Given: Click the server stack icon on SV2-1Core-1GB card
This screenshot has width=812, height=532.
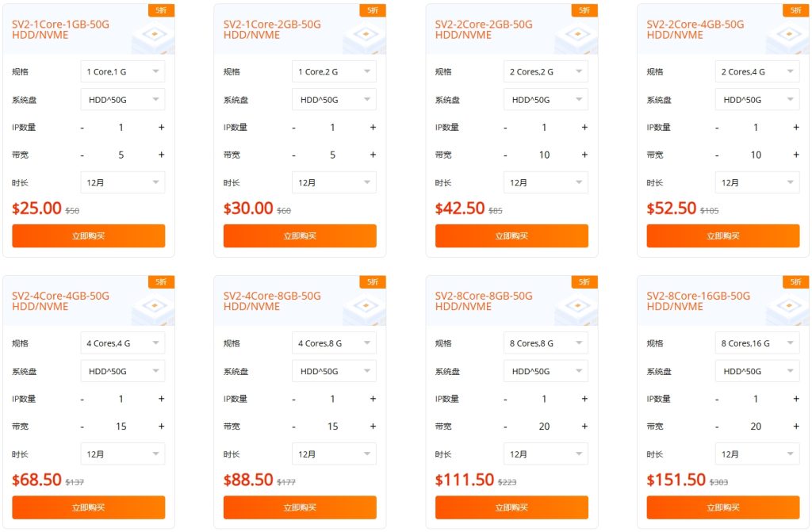Looking at the screenshot, I should (151, 35).
